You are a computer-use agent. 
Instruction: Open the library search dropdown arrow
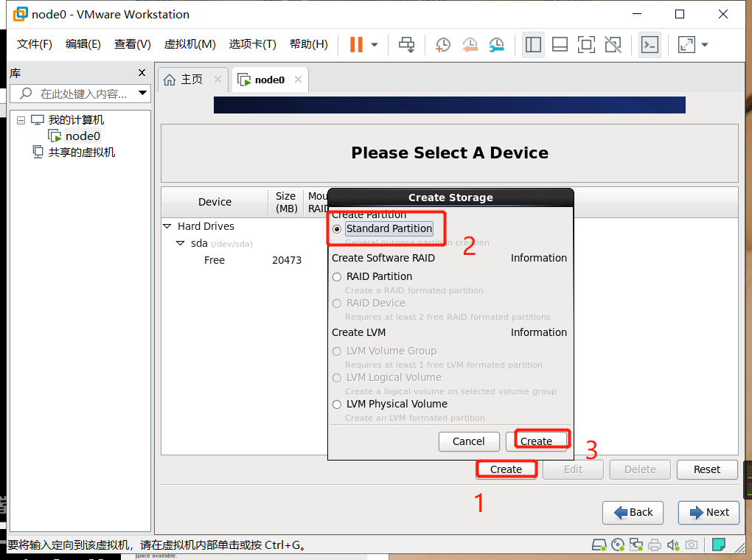tap(142, 93)
